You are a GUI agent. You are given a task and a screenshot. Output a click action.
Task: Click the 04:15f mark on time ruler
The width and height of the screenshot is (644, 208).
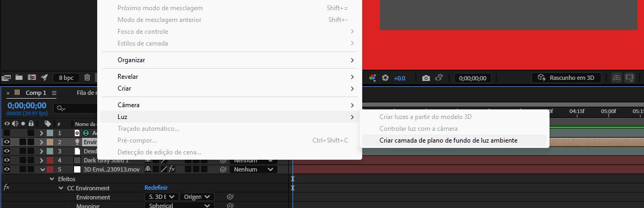(x=577, y=112)
